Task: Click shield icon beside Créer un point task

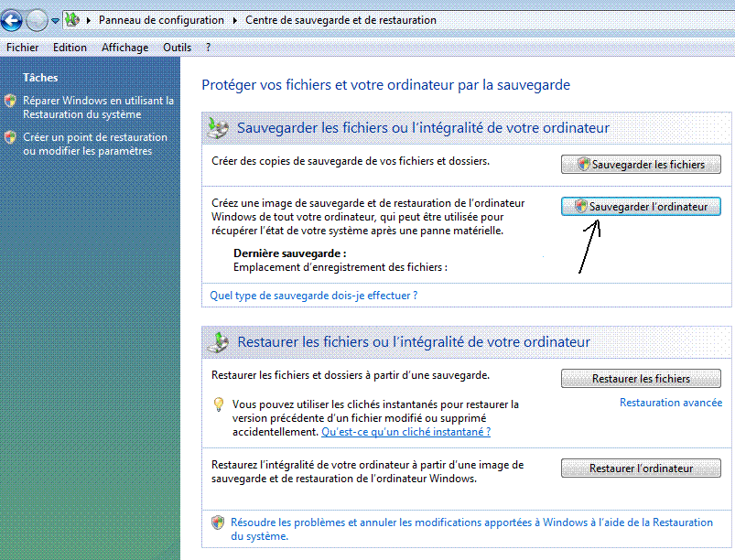Action: (10, 137)
